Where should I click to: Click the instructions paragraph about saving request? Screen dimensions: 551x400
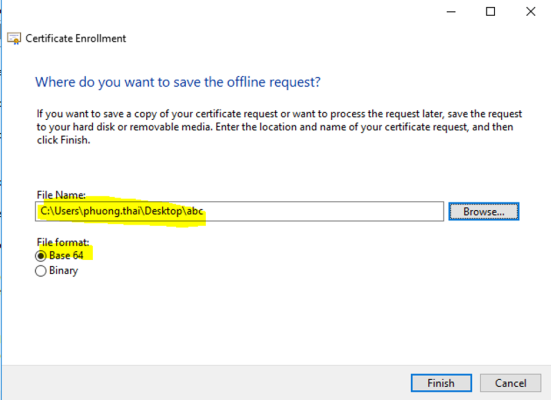pyautogui.click(x=279, y=127)
